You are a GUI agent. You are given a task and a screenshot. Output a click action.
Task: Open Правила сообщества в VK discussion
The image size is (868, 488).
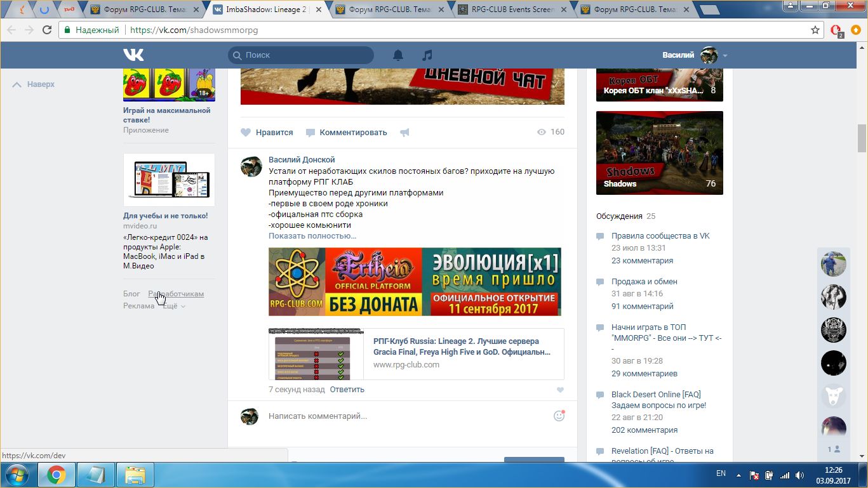point(660,235)
